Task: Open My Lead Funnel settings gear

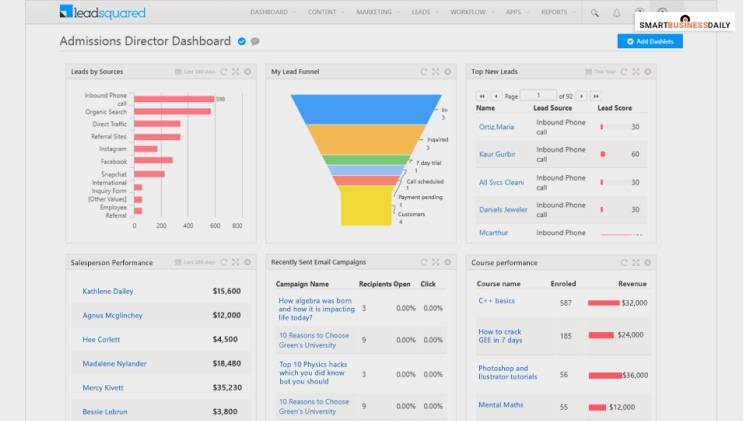Action: point(447,72)
